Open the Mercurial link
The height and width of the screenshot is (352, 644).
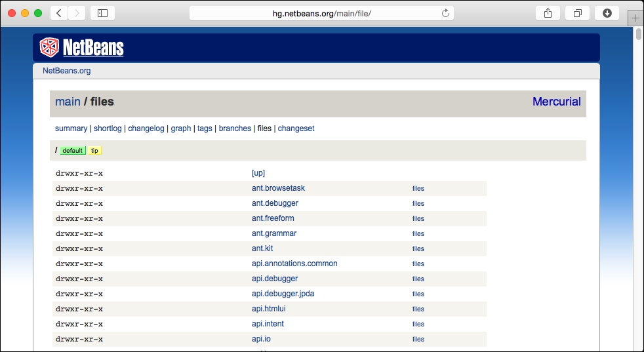[557, 102]
